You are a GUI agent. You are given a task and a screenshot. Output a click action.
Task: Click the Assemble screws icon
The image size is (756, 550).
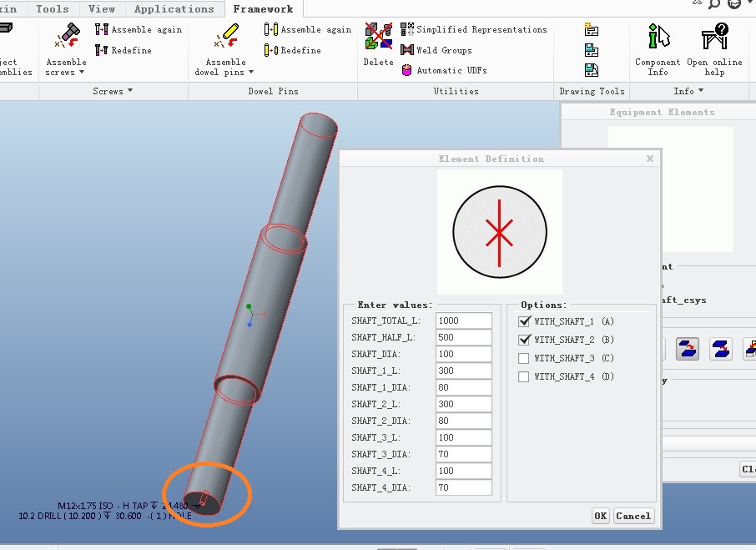coord(67,36)
